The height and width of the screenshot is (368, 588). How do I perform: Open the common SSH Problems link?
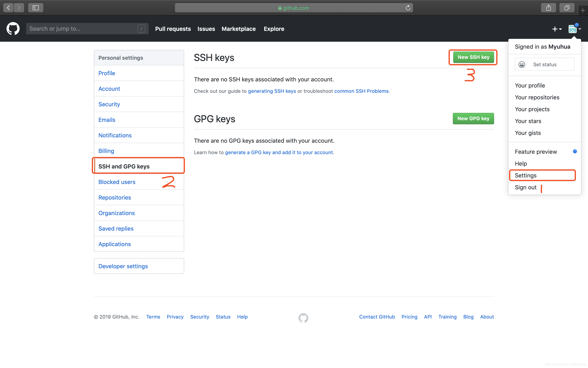click(361, 91)
